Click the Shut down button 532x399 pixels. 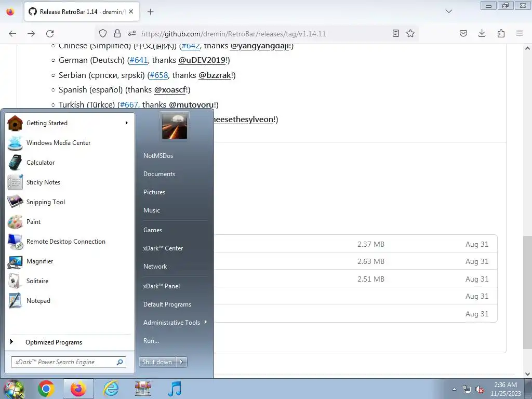coord(157,362)
